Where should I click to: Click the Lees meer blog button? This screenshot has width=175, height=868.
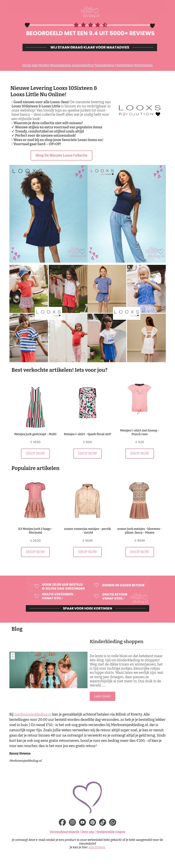pyautogui.click(x=102, y=696)
